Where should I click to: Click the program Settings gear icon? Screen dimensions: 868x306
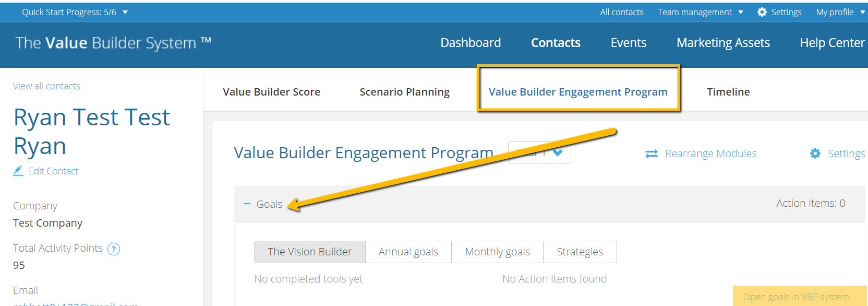point(815,154)
